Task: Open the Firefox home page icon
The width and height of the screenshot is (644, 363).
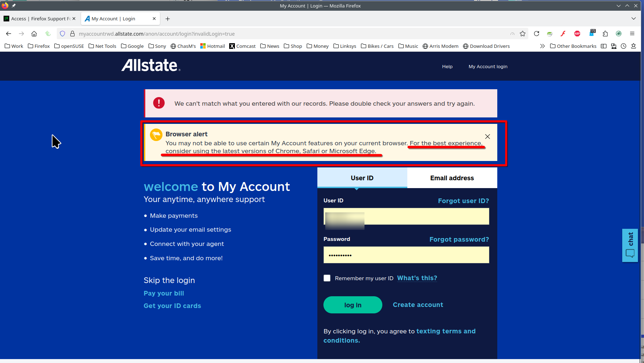Action: click(x=34, y=34)
